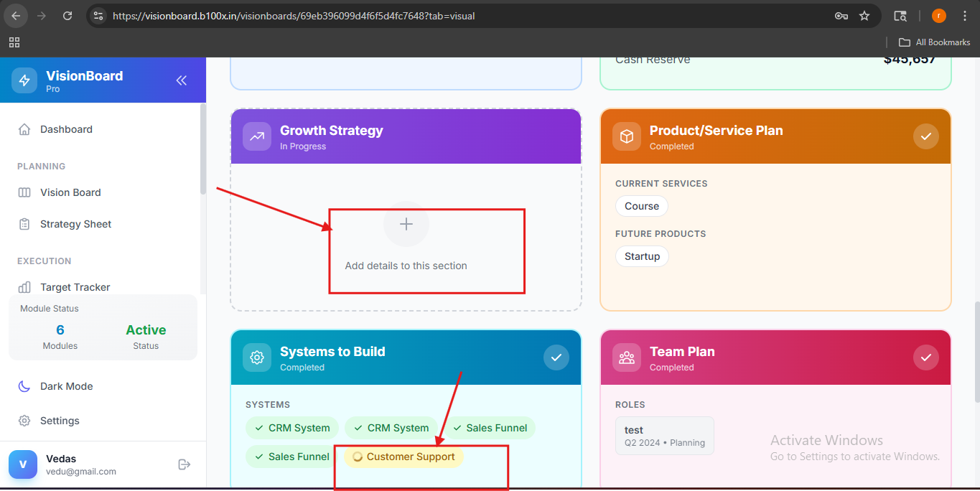This screenshot has height=491, width=980.
Task: Click the FUTURE PRODUCTS heading
Action: [x=661, y=234]
